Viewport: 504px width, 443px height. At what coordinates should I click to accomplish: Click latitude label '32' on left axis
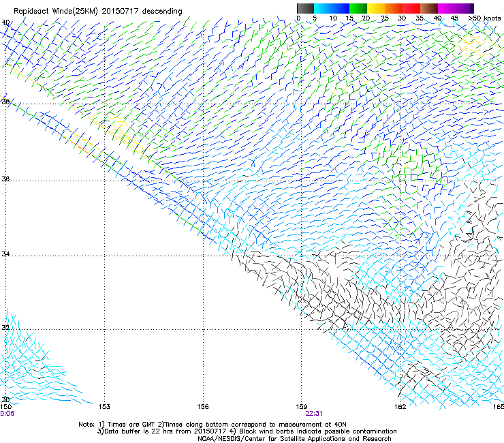pos(5,328)
